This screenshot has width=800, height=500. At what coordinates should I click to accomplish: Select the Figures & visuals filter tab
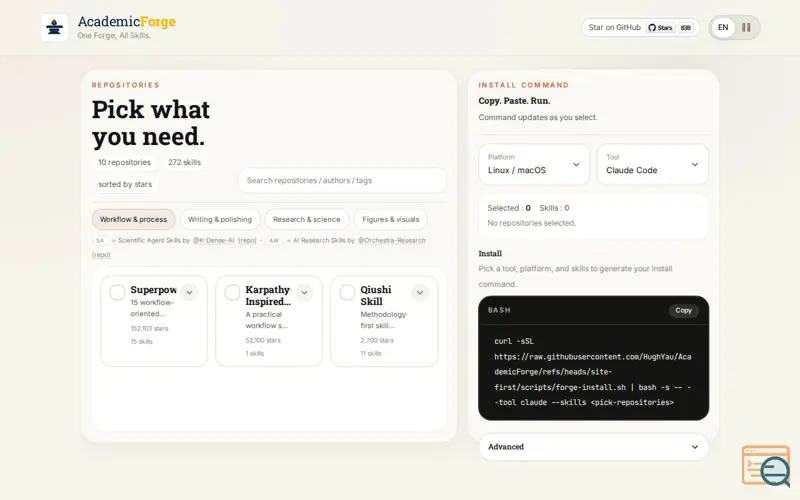coord(391,219)
